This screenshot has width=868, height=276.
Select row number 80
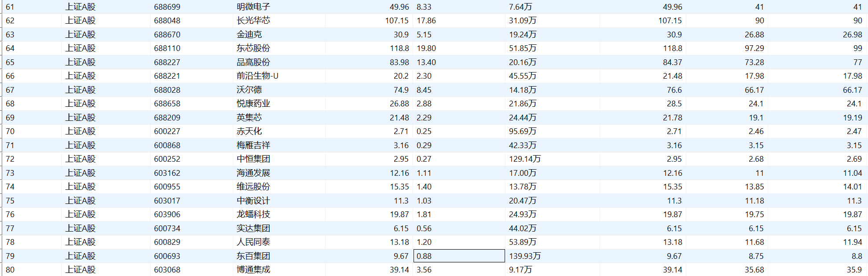[x=10, y=270]
